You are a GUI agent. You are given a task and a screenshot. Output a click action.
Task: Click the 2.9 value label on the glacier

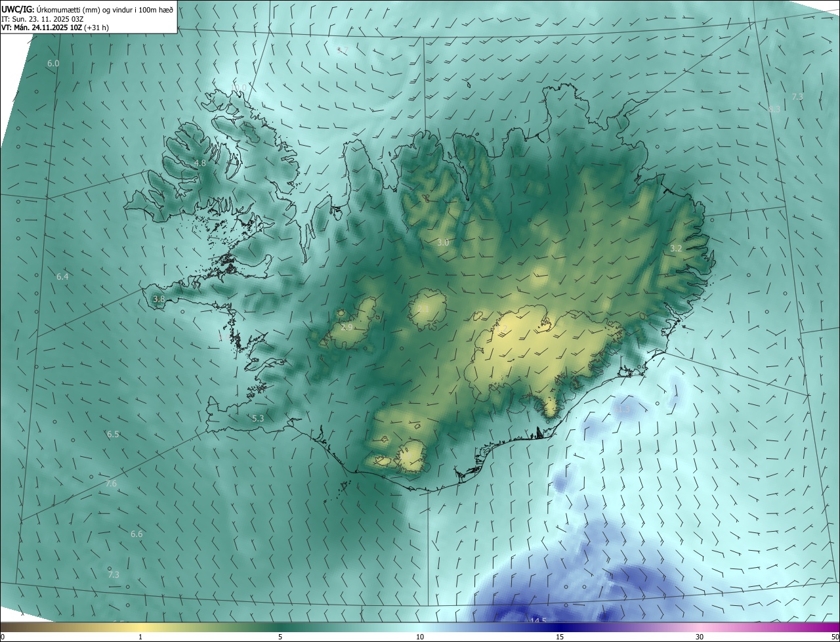347,327
